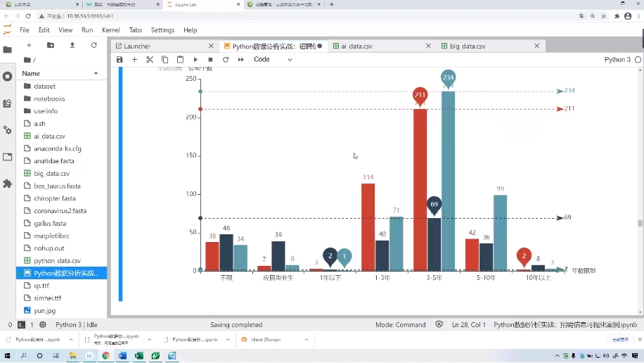Run the selected cell

coord(195,60)
